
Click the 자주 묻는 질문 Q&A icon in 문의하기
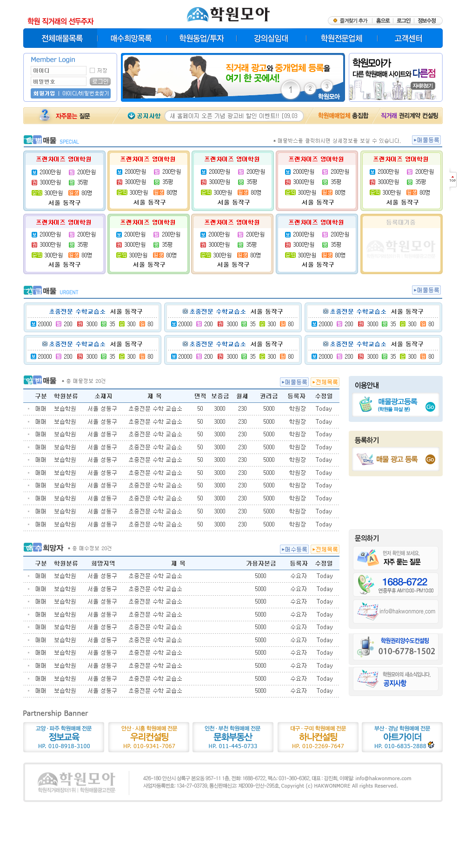coord(367,558)
